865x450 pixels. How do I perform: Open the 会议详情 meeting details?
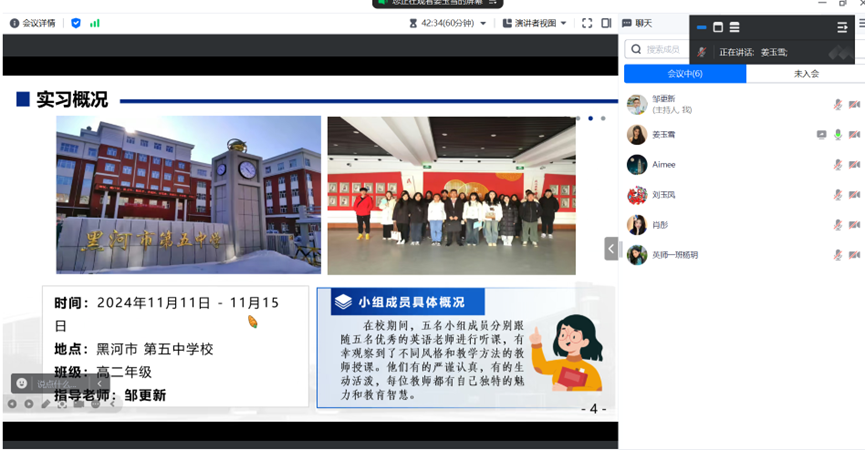point(32,23)
